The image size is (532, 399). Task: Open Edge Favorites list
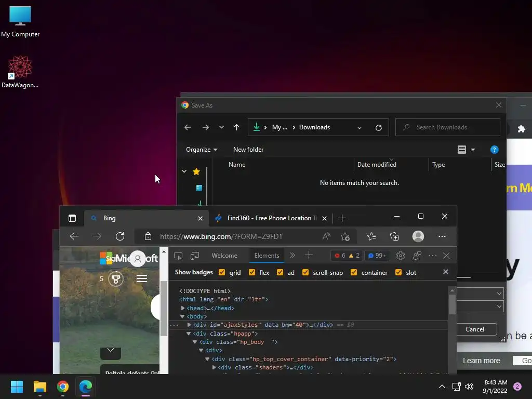click(371, 236)
